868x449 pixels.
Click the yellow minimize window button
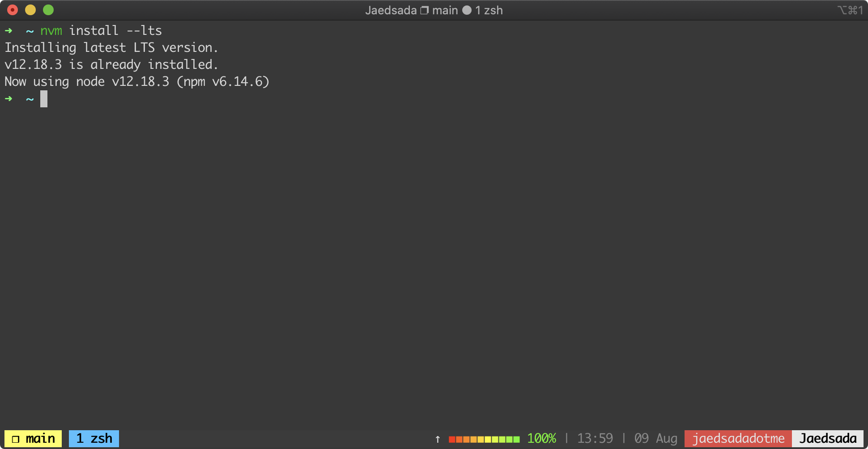(30, 10)
